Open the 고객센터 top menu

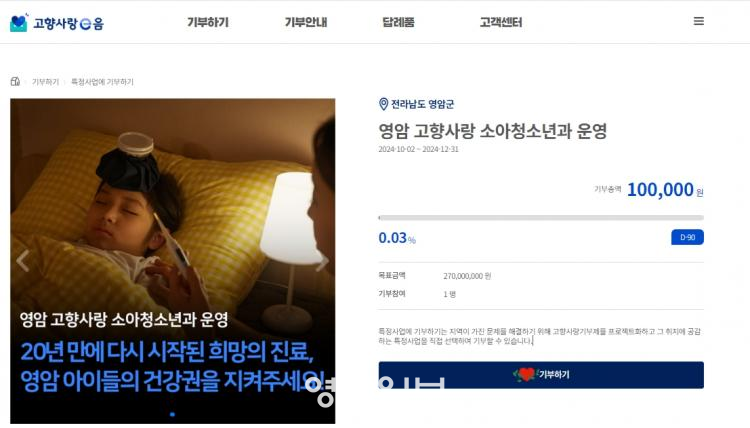pyautogui.click(x=501, y=22)
